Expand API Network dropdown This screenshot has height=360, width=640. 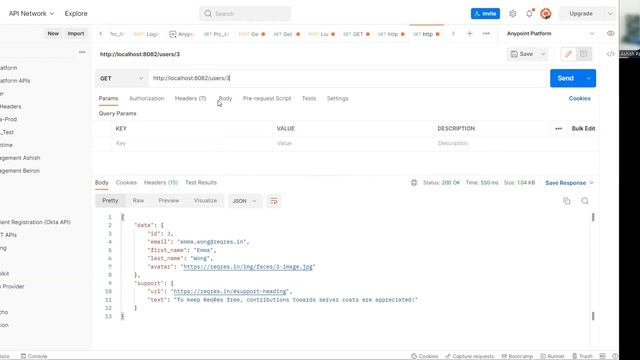[52, 13]
